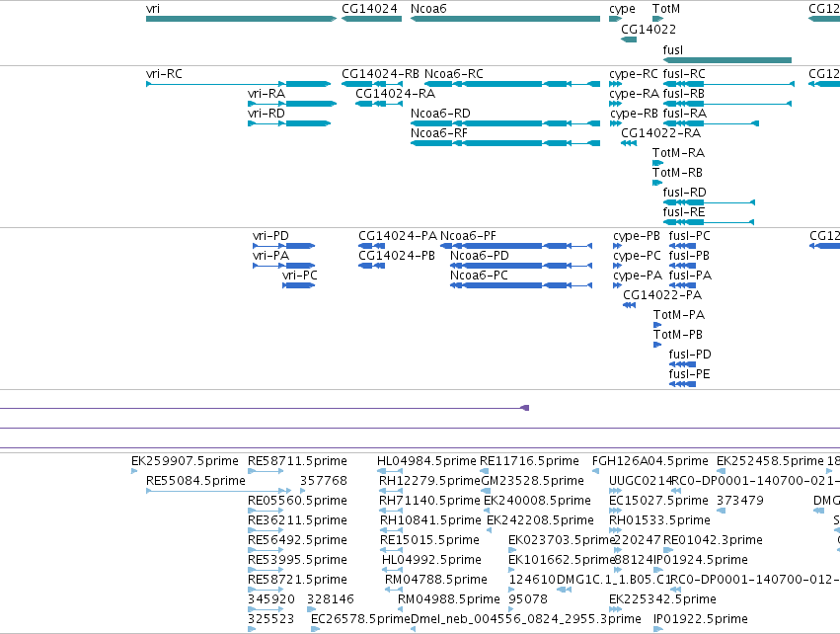Select EST RE53995.5prime
The width and height of the screenshot is (840, 634).
pos(266,570)
